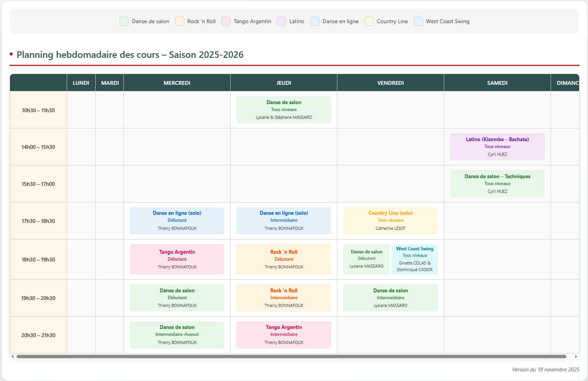Click Danse de salon – Techniques Saturday card
Image resolution: width=588 pixels, height=381 pixels.
click(497, 184)
